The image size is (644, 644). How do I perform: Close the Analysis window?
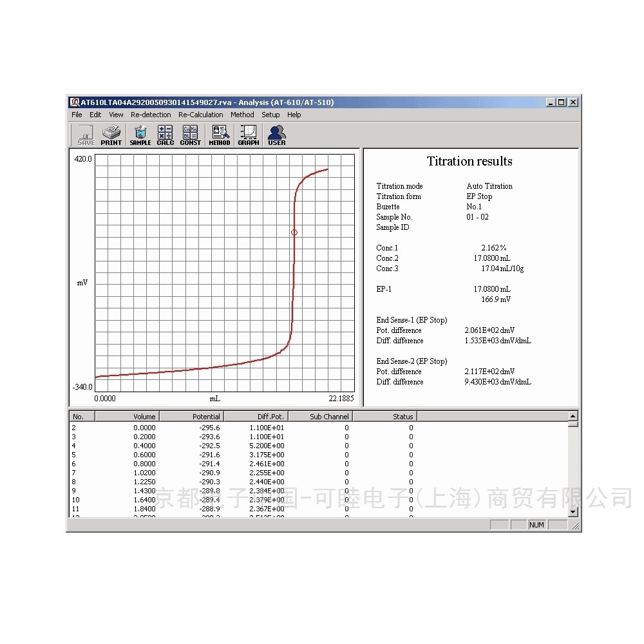pos(573,102)
